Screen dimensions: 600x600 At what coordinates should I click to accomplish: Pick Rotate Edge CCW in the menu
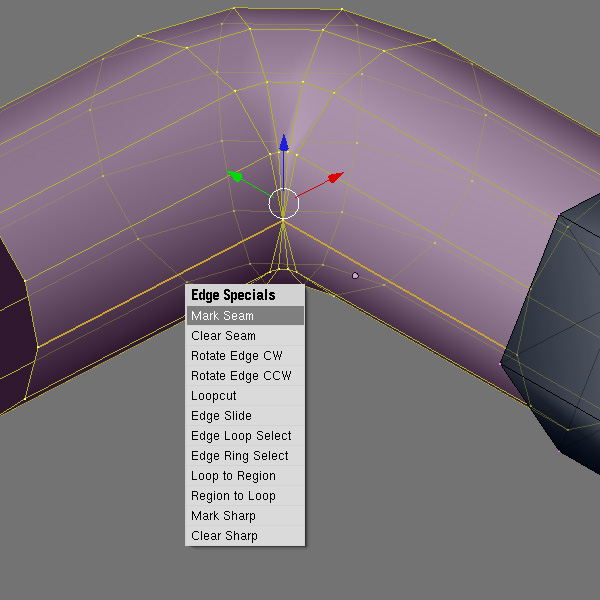[245, 376]
